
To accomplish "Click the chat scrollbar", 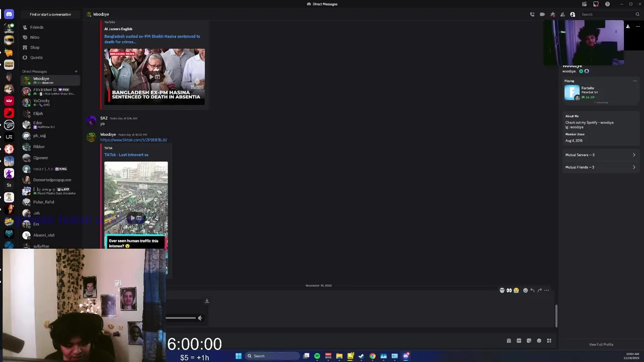I will [x=556, y=316].
